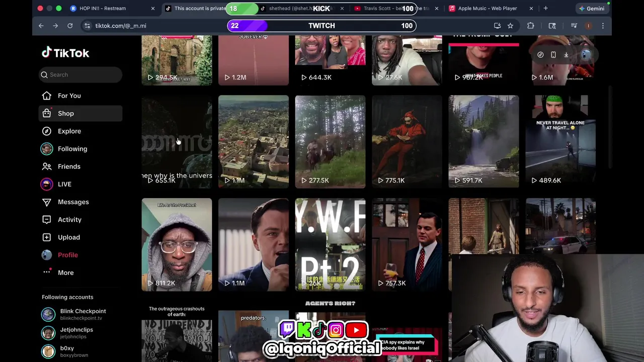This screenshot has width=644, height=362.
Task: Open the Chrome profile avatar button
Action: pos(588,26)
